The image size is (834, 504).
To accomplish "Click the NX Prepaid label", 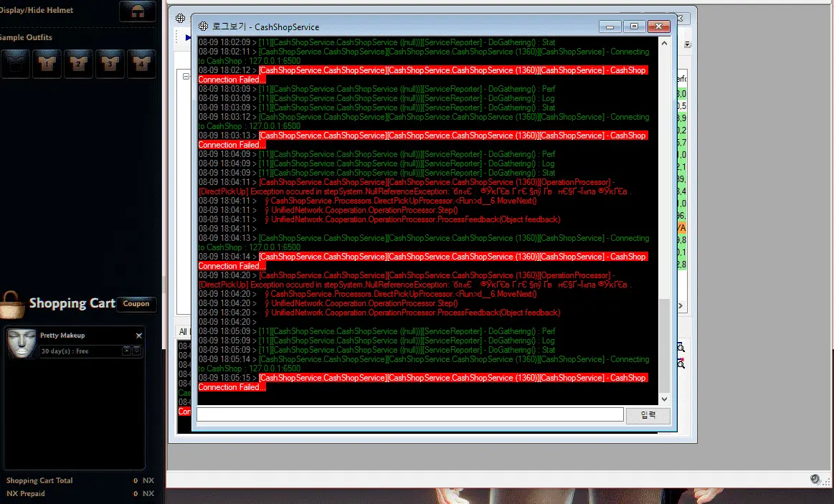I will coord(26,494).
